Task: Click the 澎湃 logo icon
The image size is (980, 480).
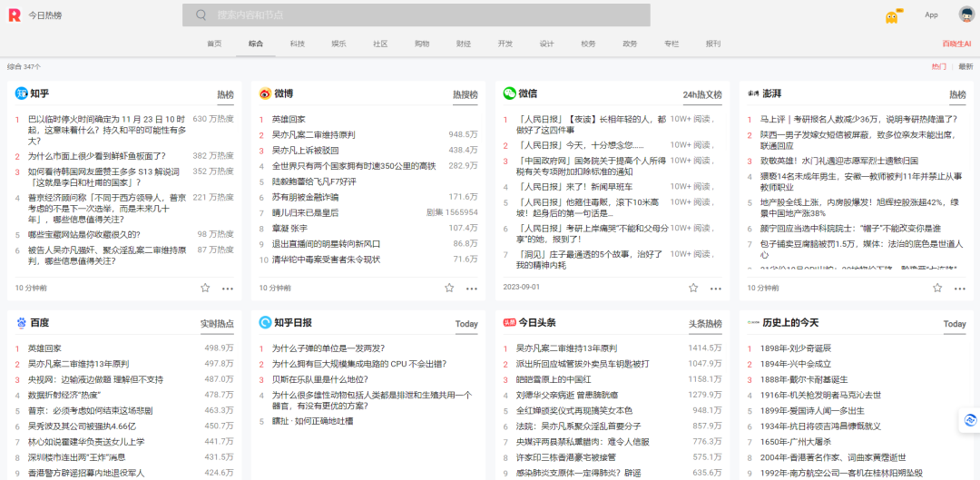Action: 753,93
